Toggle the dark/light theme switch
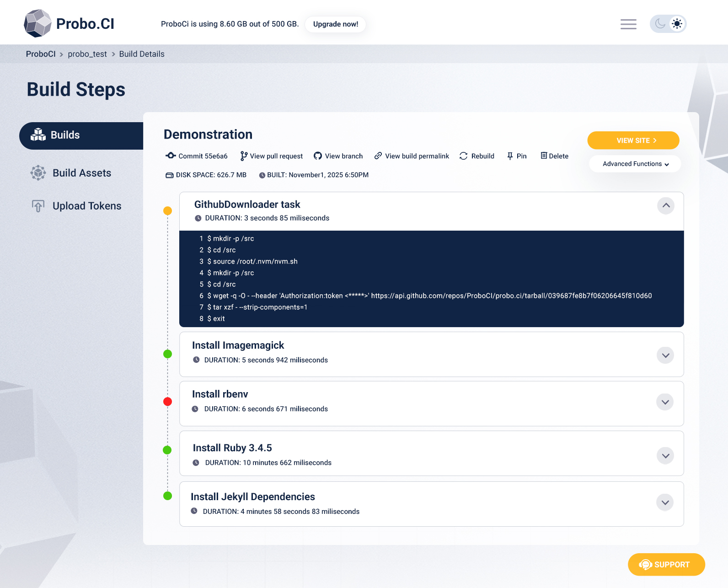Image resolution: width=728 pixels, height=588 pixels. click(668, 24)
